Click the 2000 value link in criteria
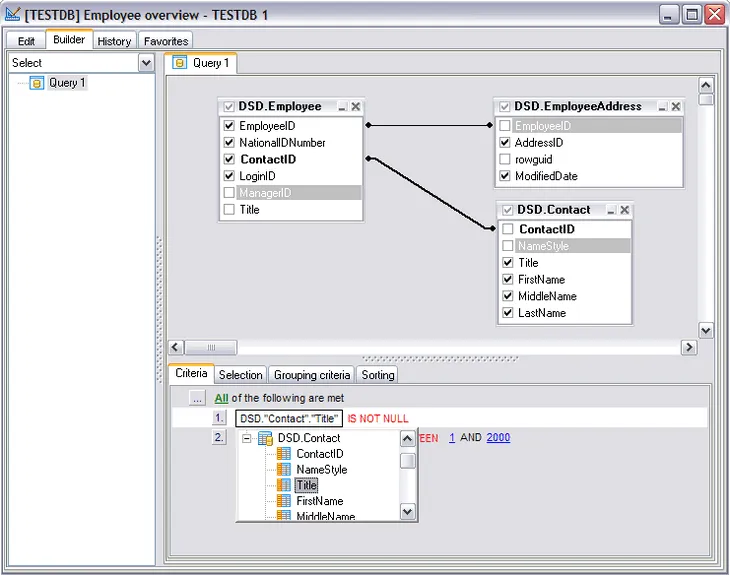 pyautogui.click(x=498, y=438)
